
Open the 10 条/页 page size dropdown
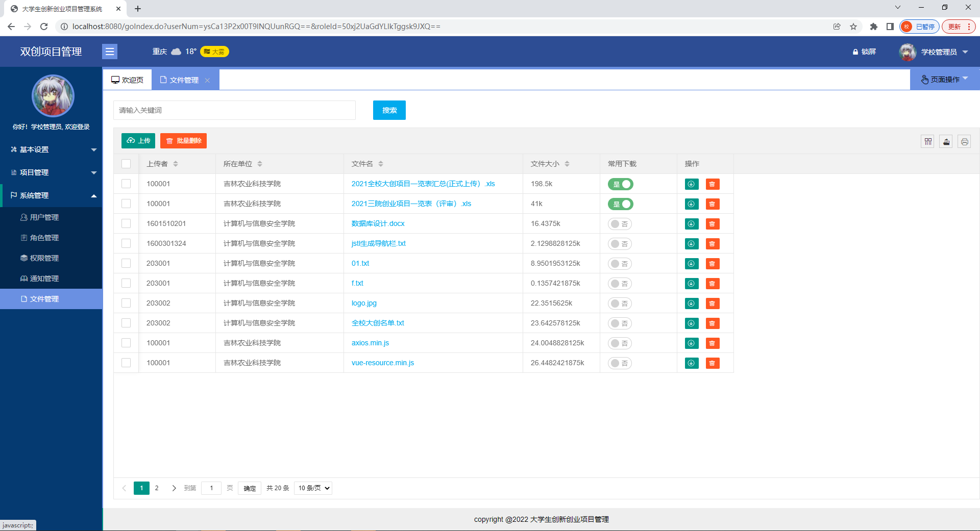point(313,488)
